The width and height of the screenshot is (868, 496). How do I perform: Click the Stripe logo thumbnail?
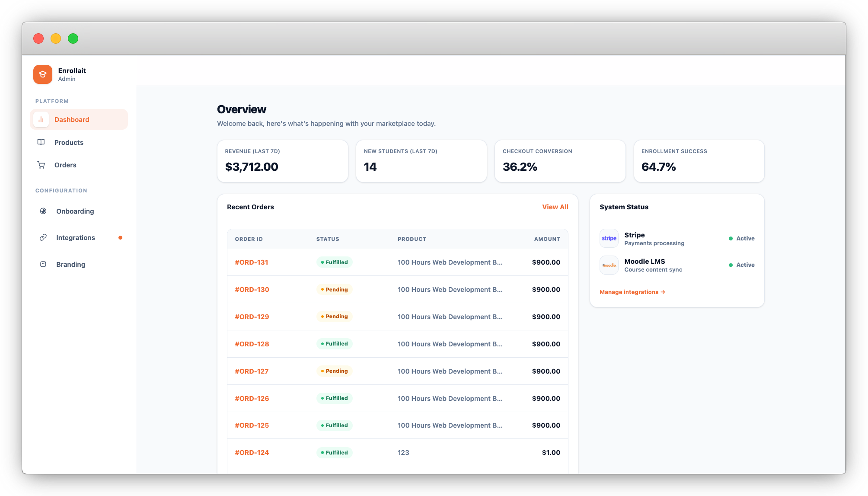pyautogui.click(x=609, y=238)
